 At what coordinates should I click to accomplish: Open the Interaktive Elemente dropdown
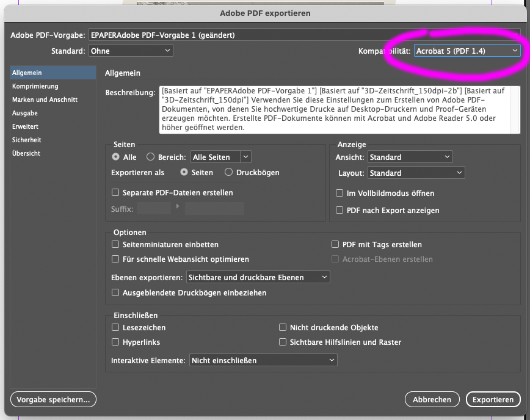[263, 361]
